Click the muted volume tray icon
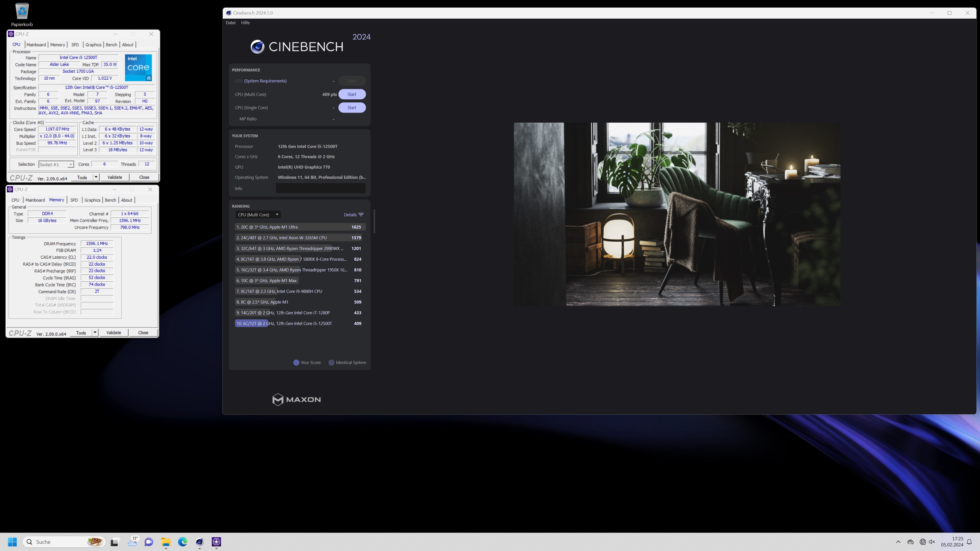The width and height of the screenshot is (980, 551). coord(932,542)
